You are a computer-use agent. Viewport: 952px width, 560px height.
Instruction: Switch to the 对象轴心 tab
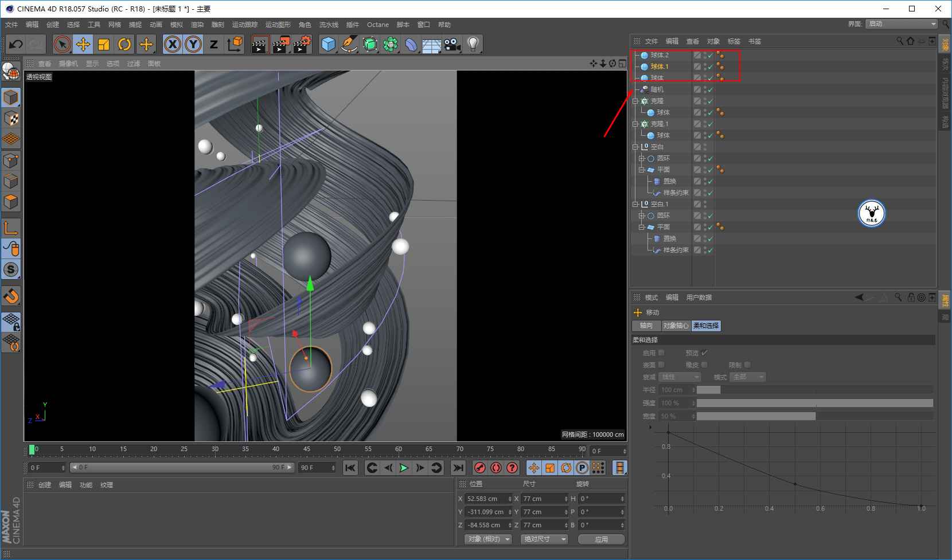pyautogui.click(x=676, y=326)
